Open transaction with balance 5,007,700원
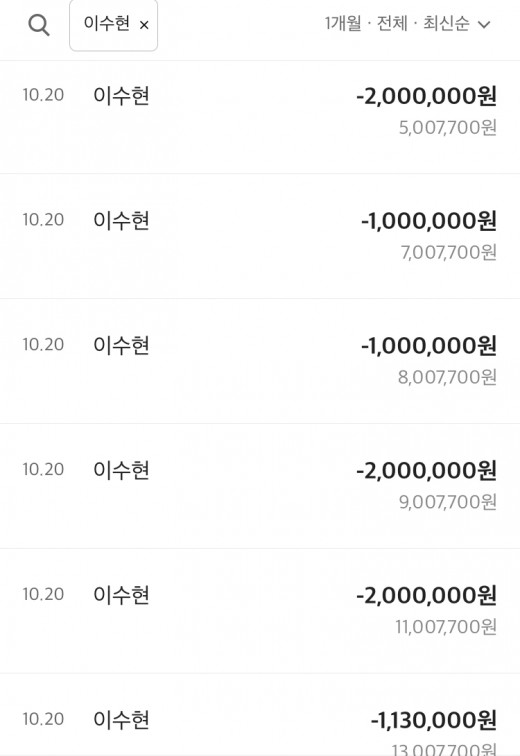The image size is (520, 756). tap(260, 117)
